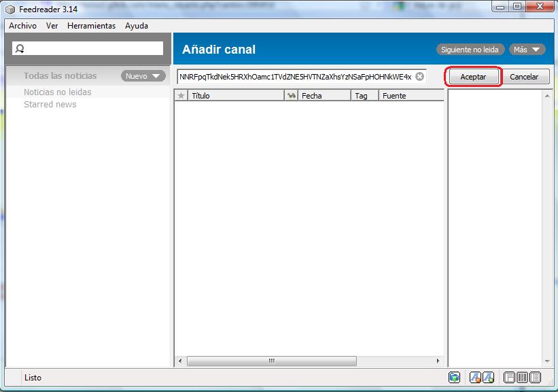Image resolution: width=558 pixels, height=392 pixels.
Task: Click the Cancelar button
Action: [x=524, y=77]
